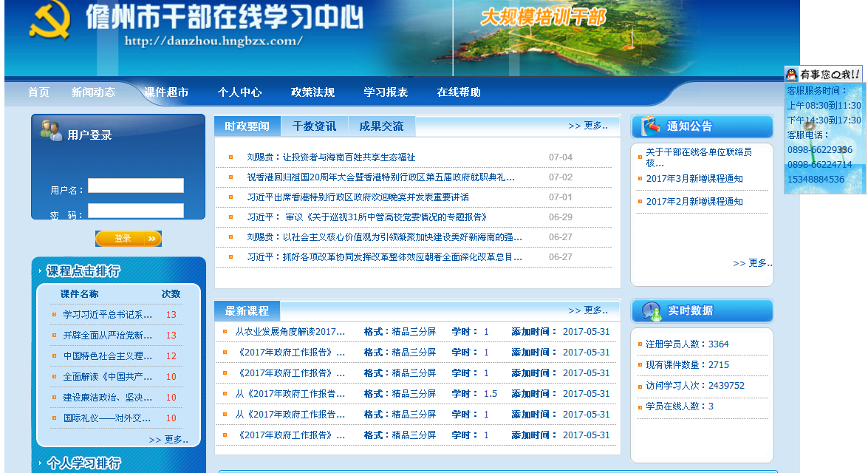Focus the 用户名 username input field
The image size is (868, 473).
click(136, 186)
